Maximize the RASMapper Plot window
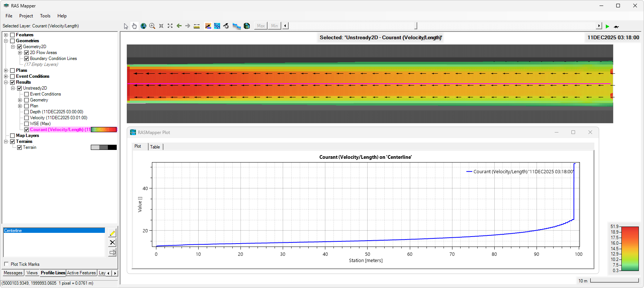The image size is (644, 288). [573, 132]
